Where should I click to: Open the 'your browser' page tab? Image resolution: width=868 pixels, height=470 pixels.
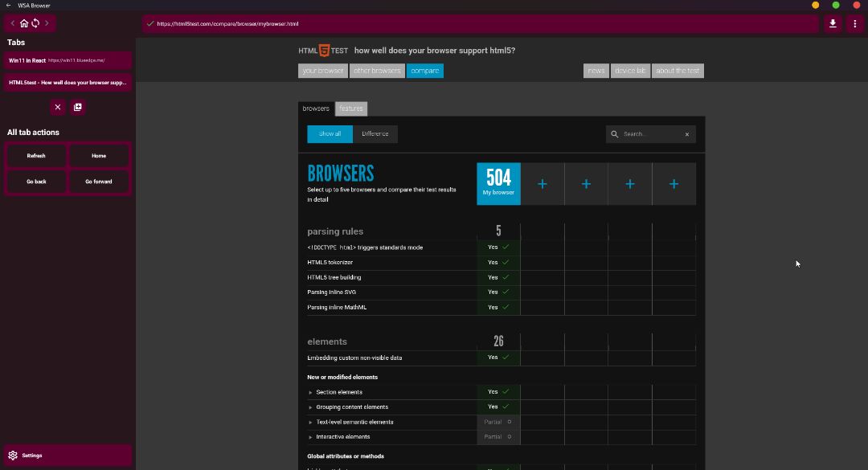[323, 71]
